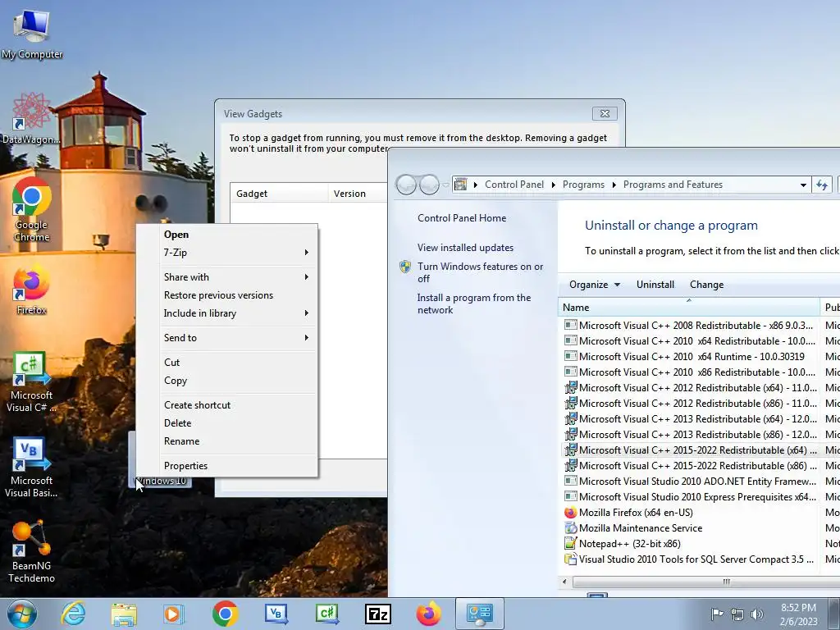
Task: Open My Computer desktop icon
Action: click(x=32, y=33)
